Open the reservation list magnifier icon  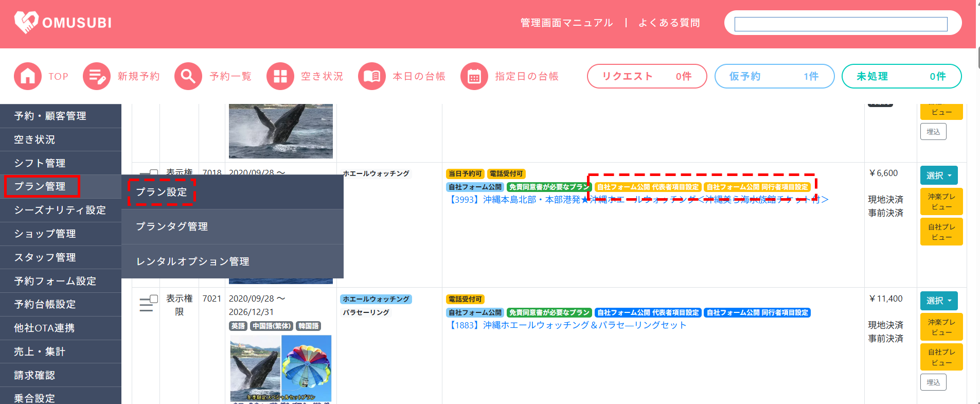point(188,76)
